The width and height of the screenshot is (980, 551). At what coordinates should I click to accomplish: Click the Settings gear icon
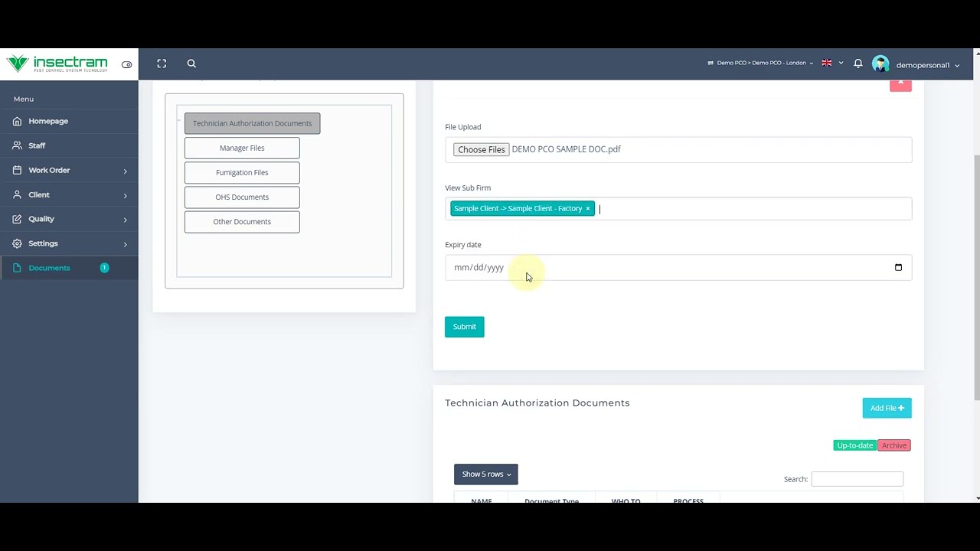tap(17, 243)
